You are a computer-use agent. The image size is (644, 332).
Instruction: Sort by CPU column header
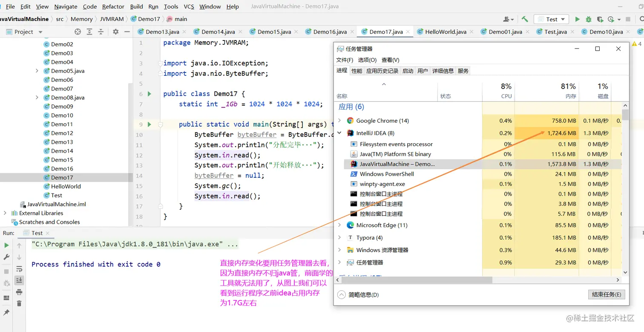[498, 91]
